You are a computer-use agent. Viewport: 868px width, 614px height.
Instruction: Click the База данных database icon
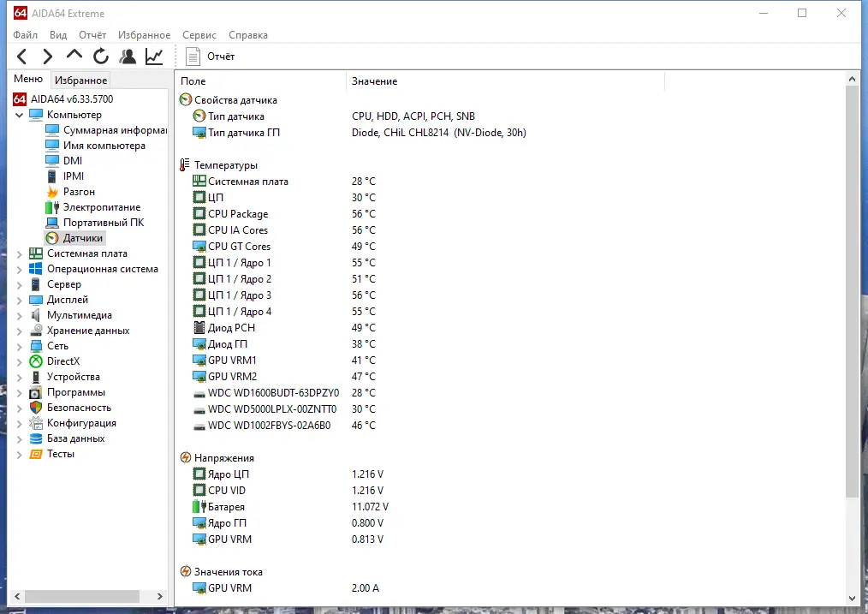(x=36, y=438)
